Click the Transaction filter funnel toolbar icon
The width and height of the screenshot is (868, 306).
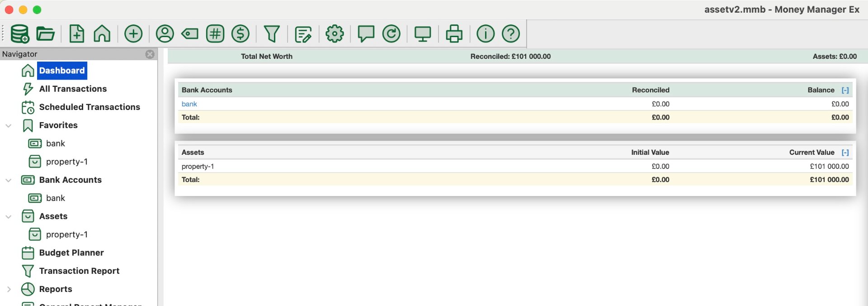tap(272, 34)
